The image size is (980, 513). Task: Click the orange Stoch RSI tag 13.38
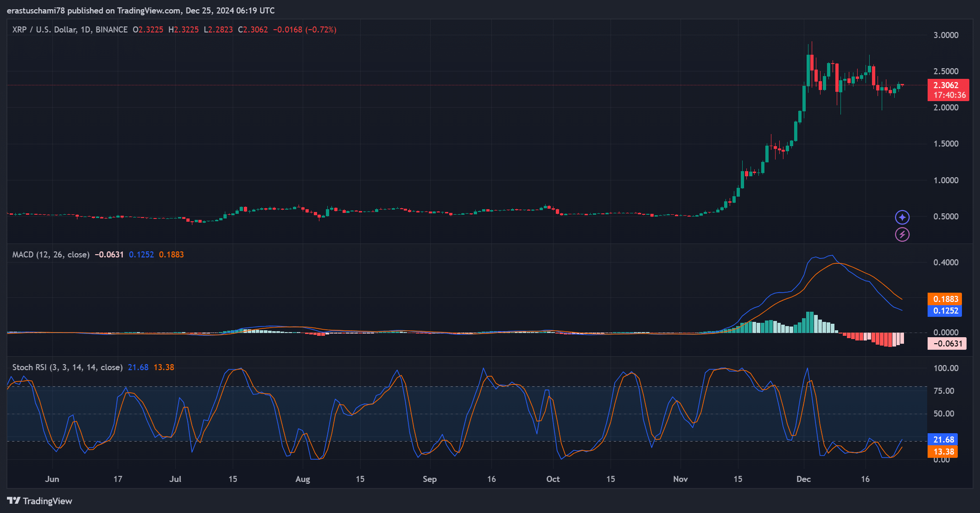pos(942,452)
